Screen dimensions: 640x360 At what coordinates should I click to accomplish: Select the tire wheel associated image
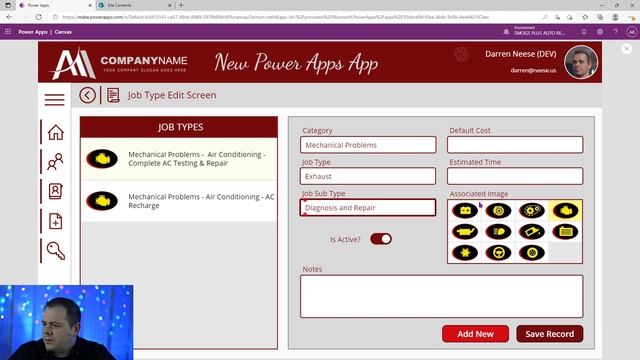(x=532, y=253)
